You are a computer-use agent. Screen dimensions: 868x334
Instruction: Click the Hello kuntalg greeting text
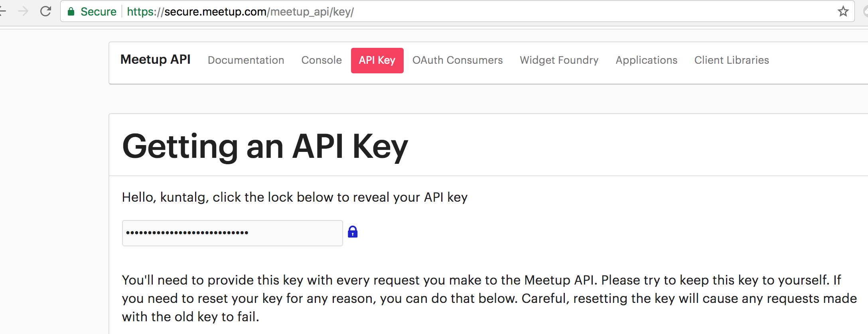coord(294,197)
